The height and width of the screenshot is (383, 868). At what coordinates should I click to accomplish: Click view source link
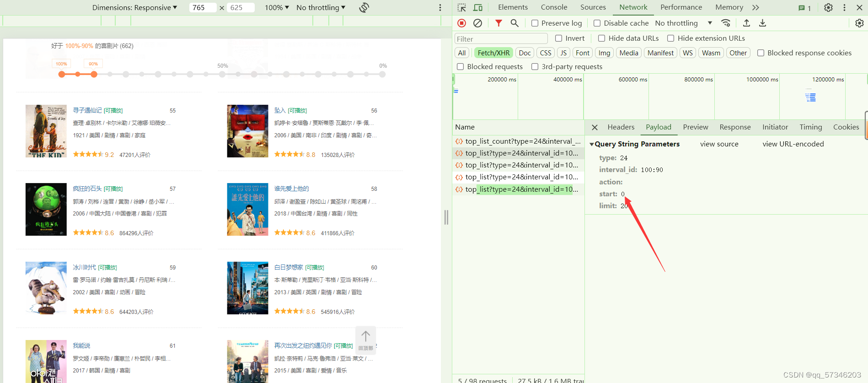(719, 144)
